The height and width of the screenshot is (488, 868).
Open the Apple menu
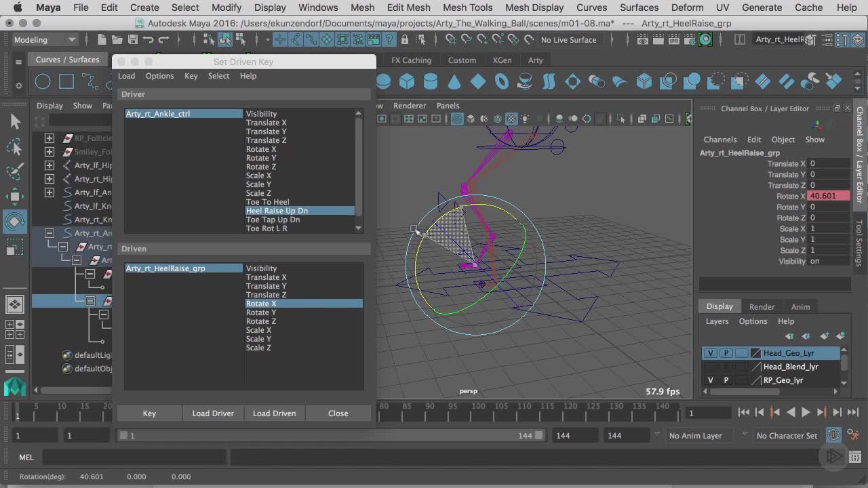[17, 7]
